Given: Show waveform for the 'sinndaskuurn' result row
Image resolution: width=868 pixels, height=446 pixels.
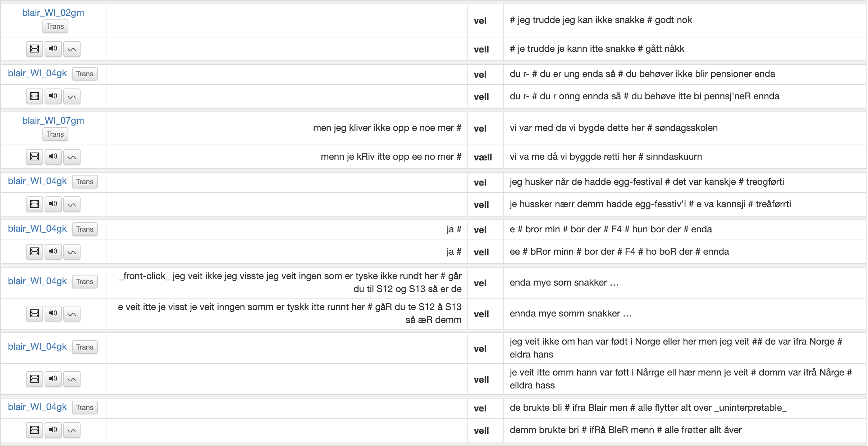Looking at the screenshot, I should pos(72,157).
